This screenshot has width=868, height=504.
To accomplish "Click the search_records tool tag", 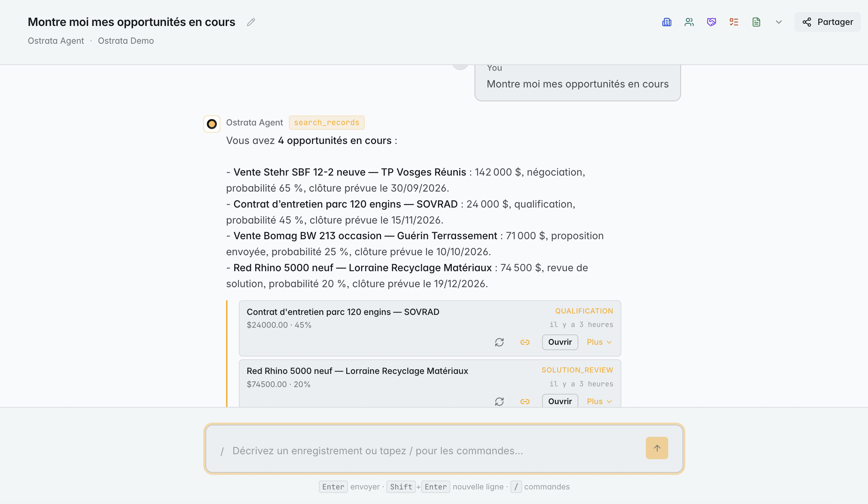I will (327, 123).
